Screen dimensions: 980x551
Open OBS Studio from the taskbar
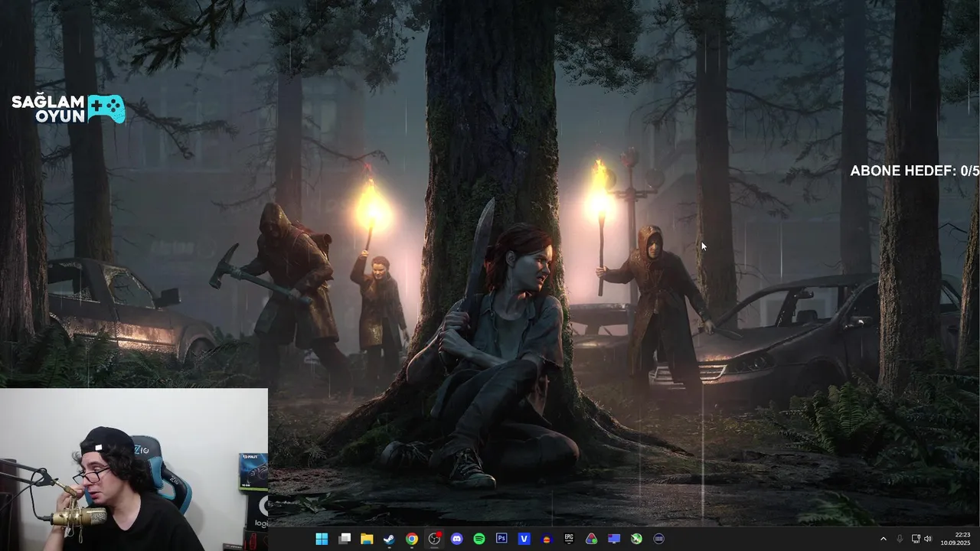tap(434, 539)
